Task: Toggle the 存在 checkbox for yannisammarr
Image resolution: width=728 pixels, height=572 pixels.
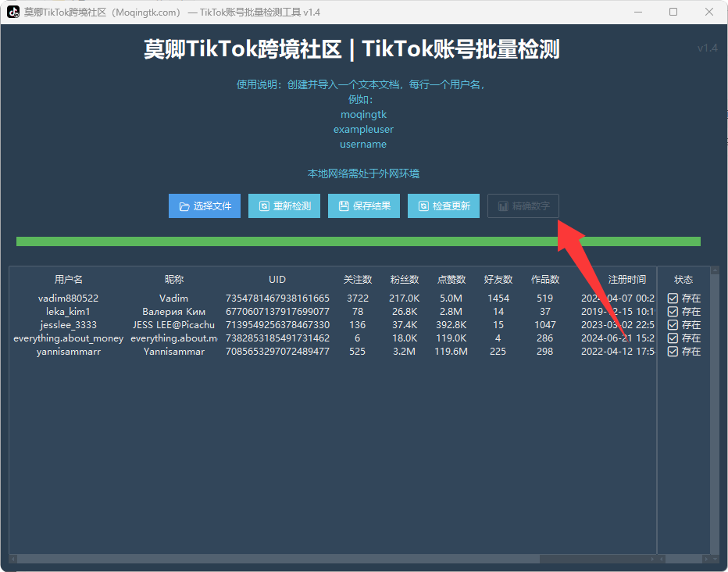Action: tap(673, 352)
